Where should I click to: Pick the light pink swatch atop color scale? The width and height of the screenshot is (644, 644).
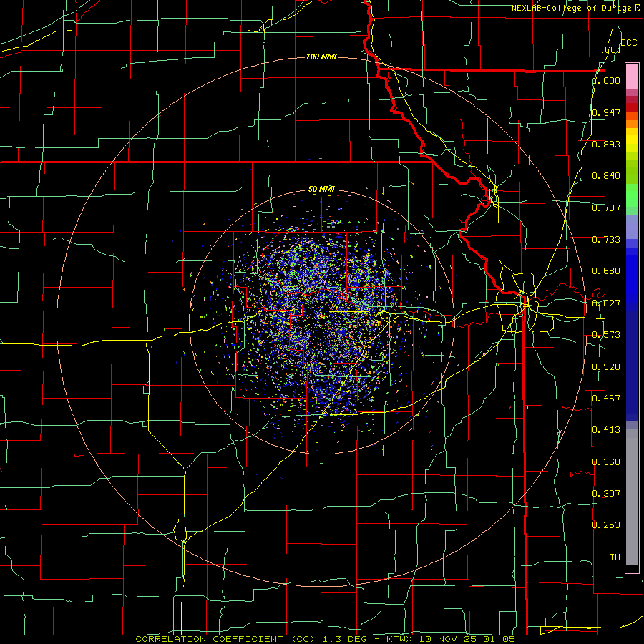point(632,76)
